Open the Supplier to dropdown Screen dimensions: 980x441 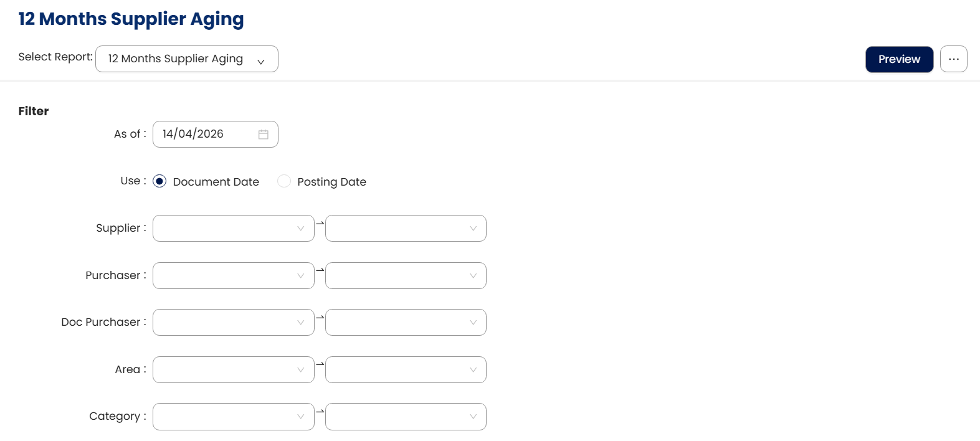(x=406, y=229)
